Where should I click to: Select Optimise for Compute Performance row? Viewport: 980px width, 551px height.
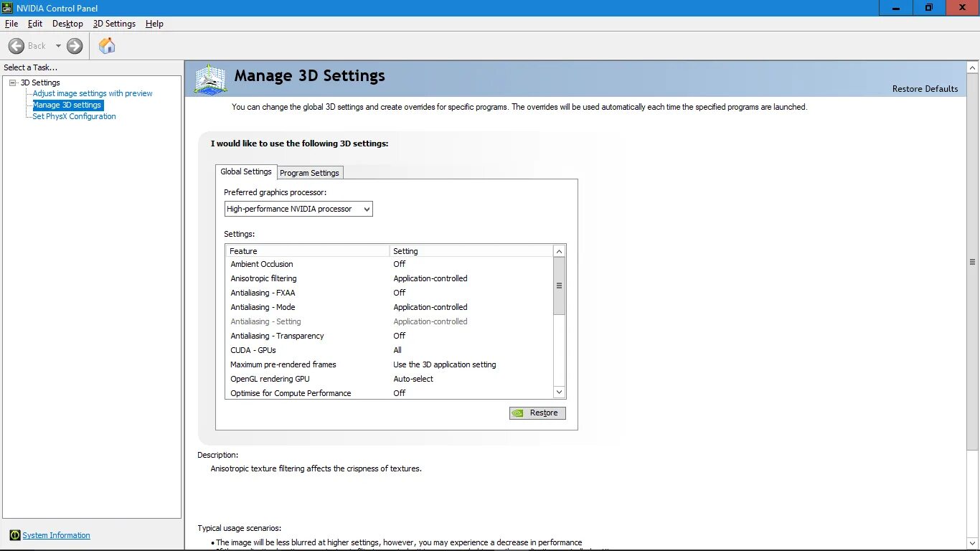(390, 393)
